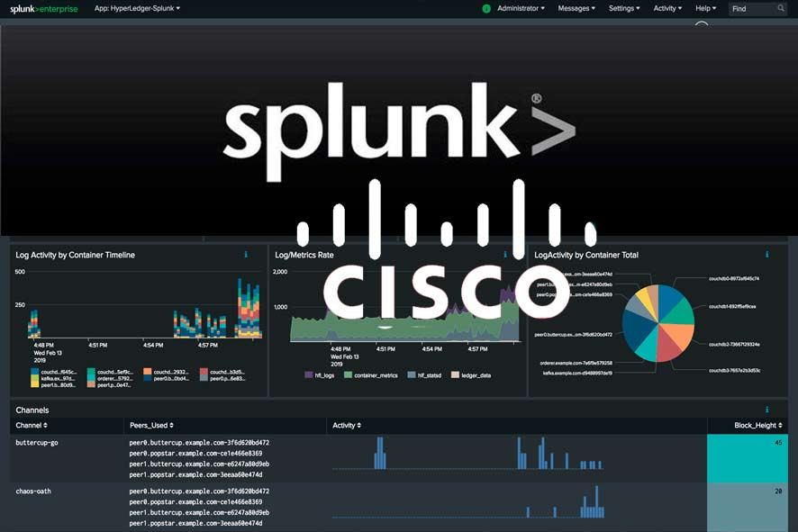This screenshot has height=532, width=798.
Task: Open Settings menu
Action: click(624, 9)
